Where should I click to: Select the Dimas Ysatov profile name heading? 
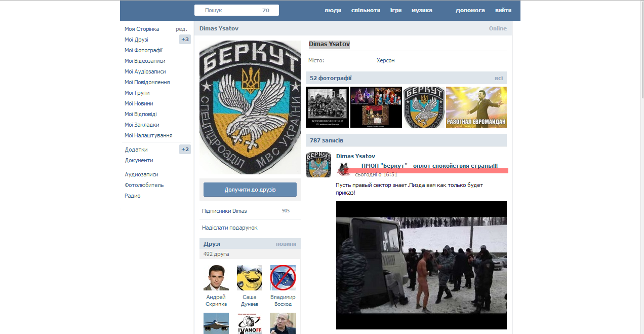(329, 44)
